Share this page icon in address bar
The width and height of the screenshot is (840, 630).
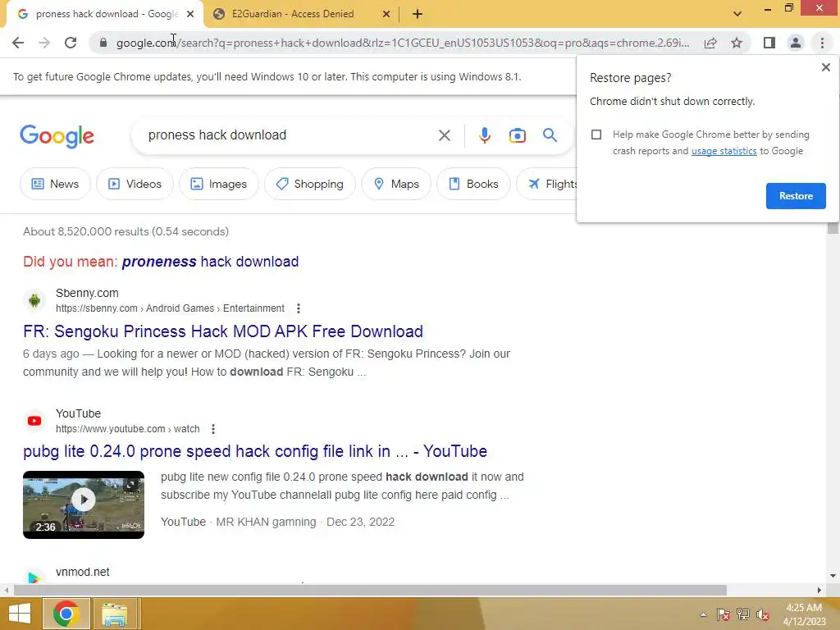[x=710, y=43]
